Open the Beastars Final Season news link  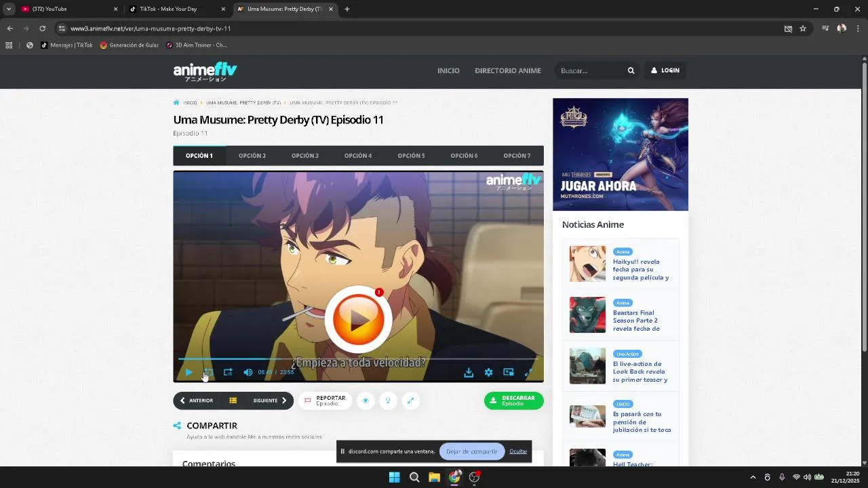pyautogui.click(x=636, y=321)
